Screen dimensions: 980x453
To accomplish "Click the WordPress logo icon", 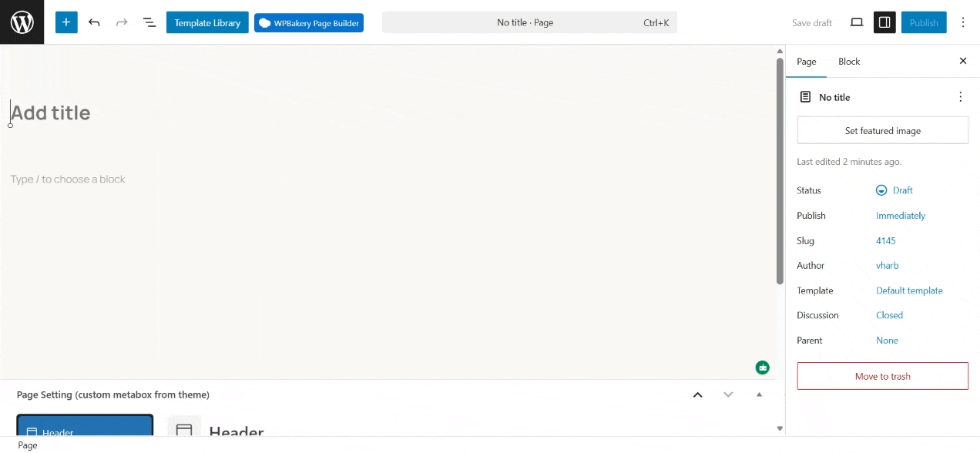I will [22, 22].
